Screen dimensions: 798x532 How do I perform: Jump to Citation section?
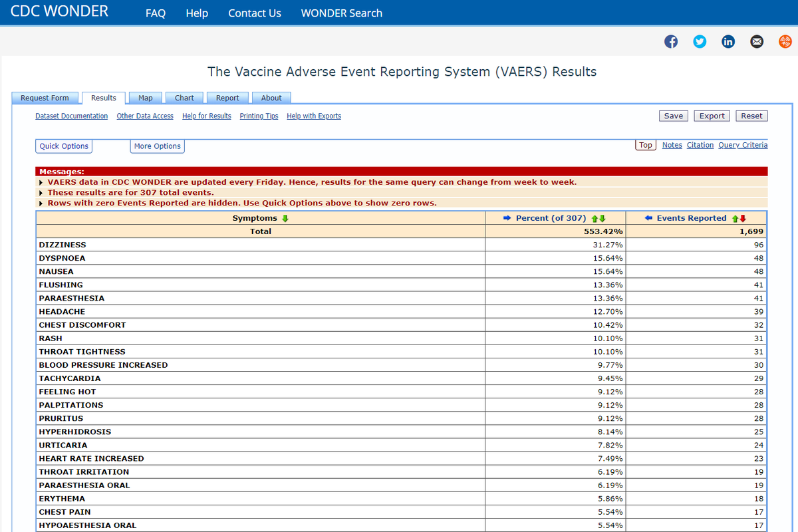(x=700, y=145)
